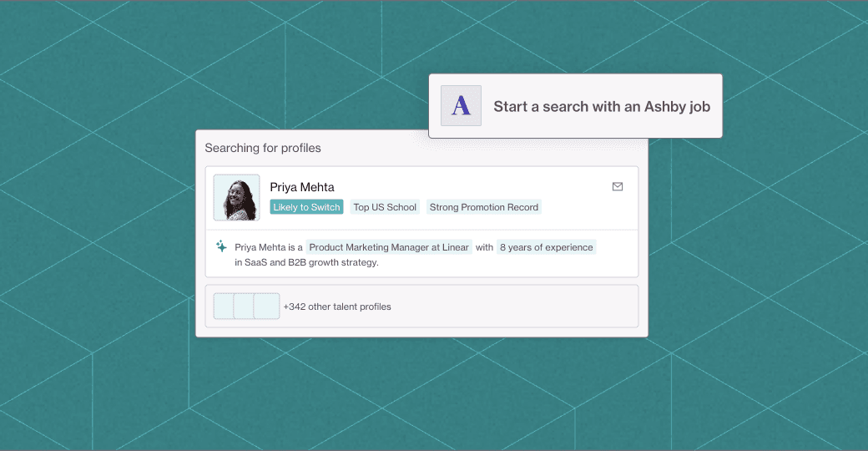
Task: Select the 'Top US School' tag
Action: pyautogui.click(x=385, y=207)
